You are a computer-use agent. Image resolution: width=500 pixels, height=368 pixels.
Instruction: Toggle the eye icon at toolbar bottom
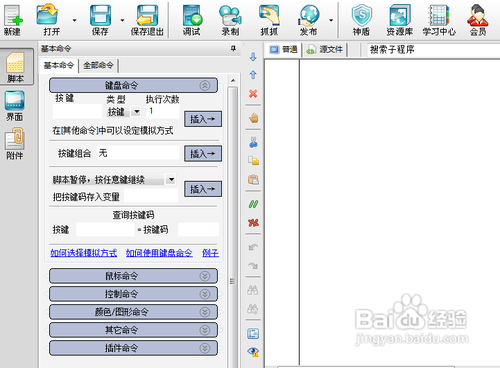[x=253, y=352]
